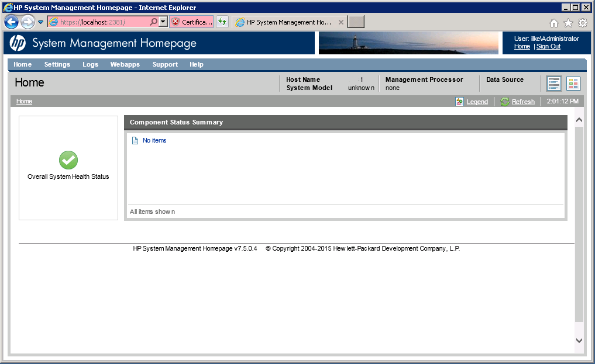Image resolution: width=595 pixels, height=364 pixels.
Task: Click the 2:01:12 PM timestamp
Action: point(563,101)
